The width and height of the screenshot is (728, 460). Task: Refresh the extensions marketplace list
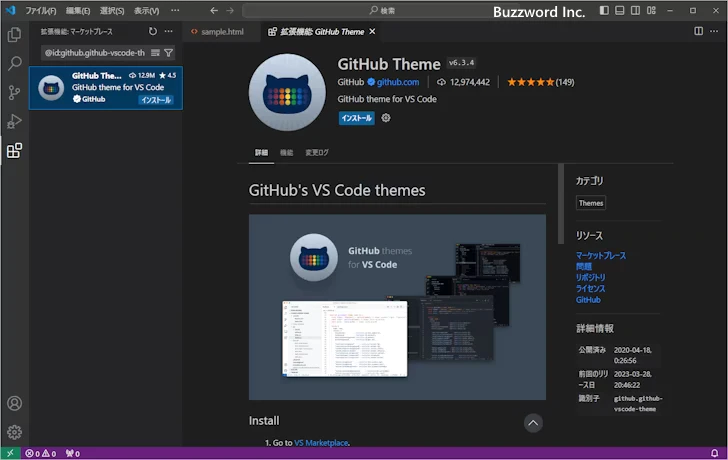[152, 32]
